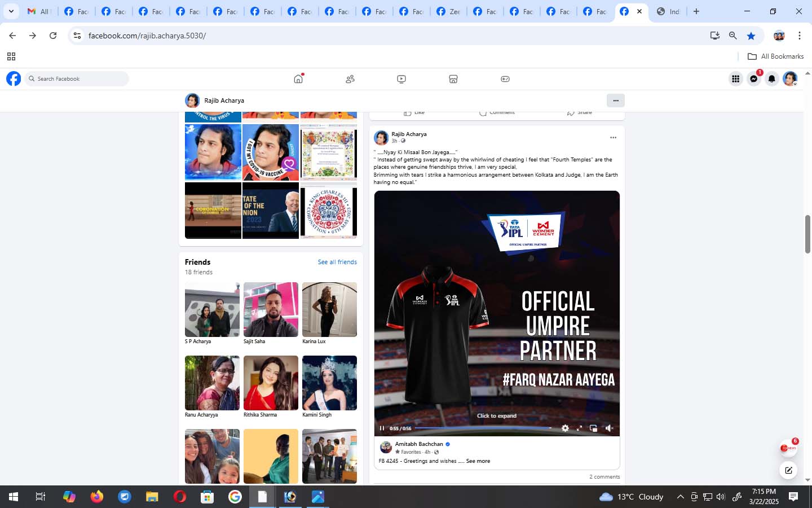Show hidden system tray icons

tap(680, 497)
